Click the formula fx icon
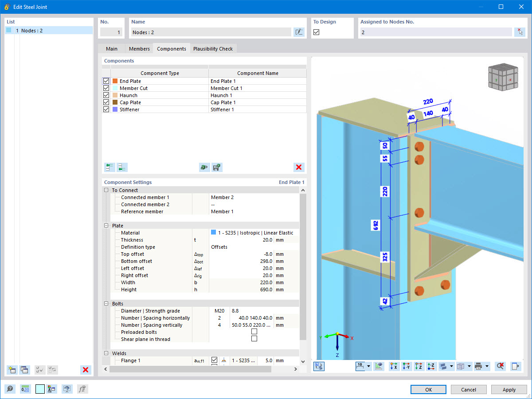532x399 pixels. coord(82,389)
